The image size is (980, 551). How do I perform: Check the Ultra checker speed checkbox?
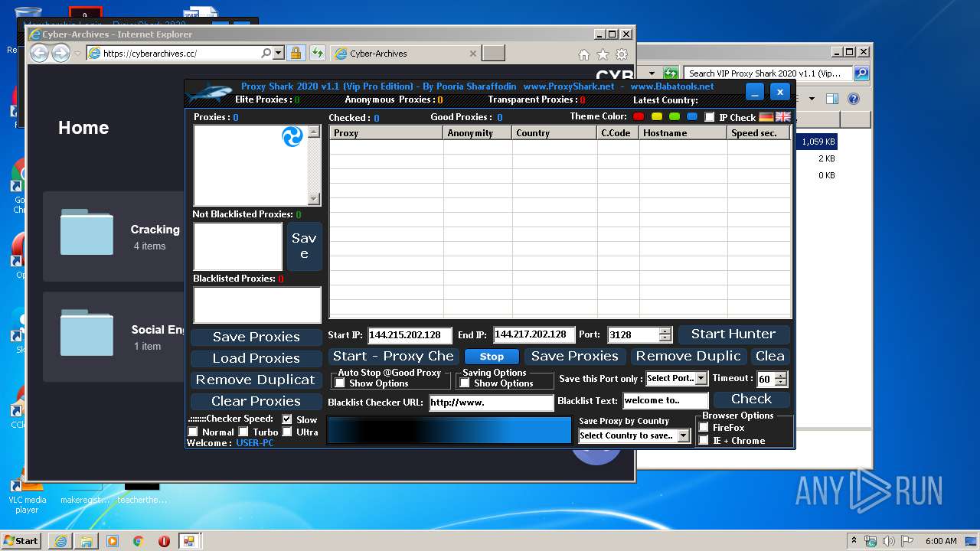[287, 432]
